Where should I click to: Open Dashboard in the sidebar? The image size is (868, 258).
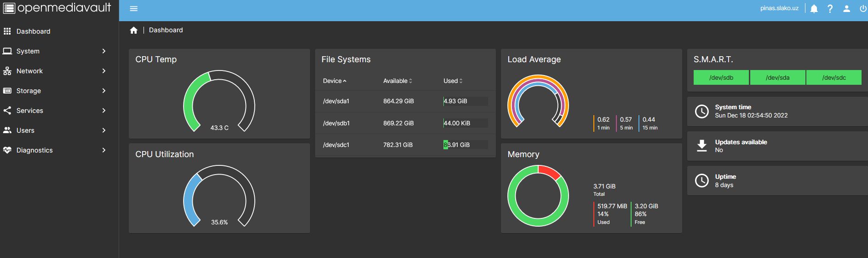[x=59, y=31]
